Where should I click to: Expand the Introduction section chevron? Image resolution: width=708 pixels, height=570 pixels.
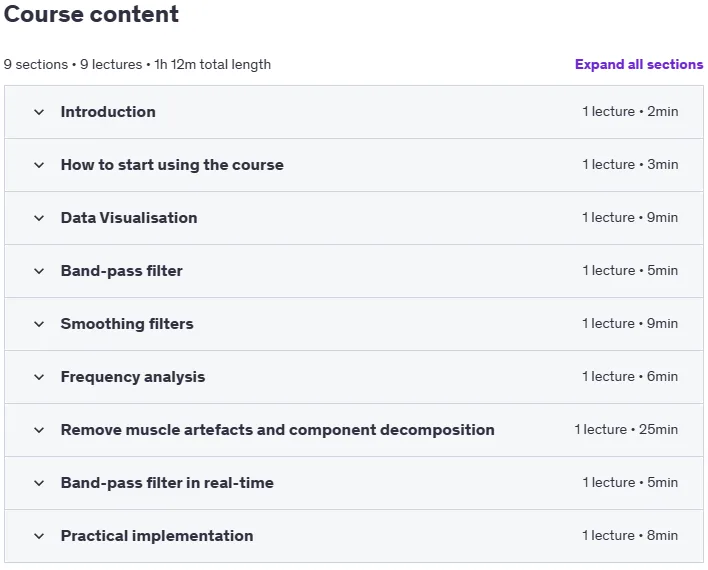(x=39, y=112)
